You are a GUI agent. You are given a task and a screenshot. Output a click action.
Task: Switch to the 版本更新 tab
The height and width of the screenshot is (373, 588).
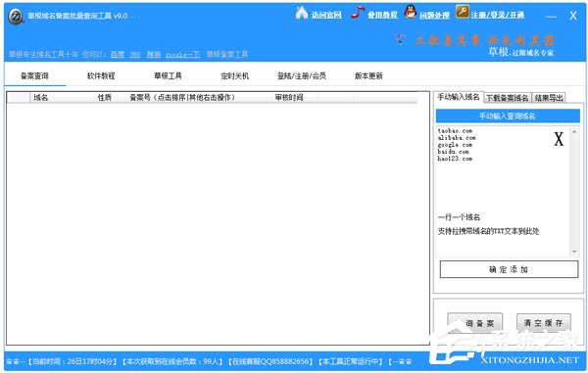point(368,76)
